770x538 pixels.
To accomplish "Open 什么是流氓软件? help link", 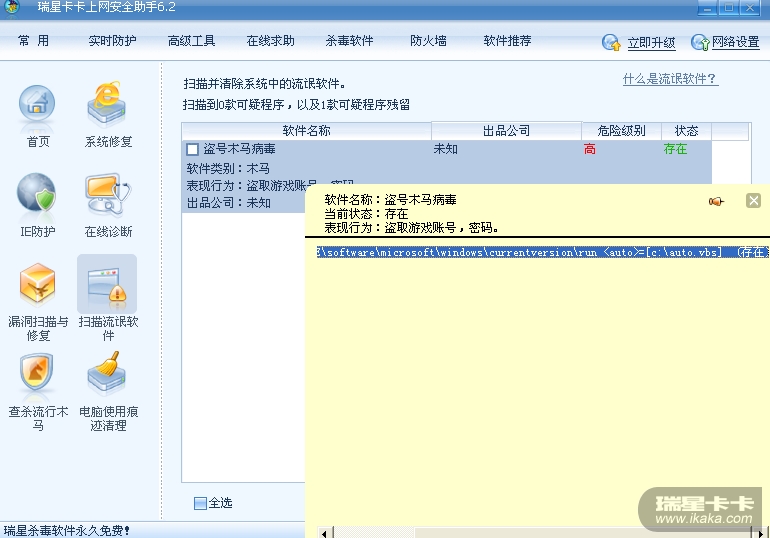I will click(x=670, y=79).
